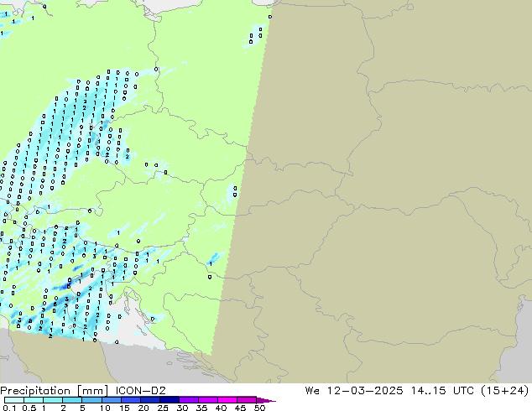The width and height of the screenshot is (532, 411).
Task: Click the 30–35 mm purple legend box
Action: 188,400
